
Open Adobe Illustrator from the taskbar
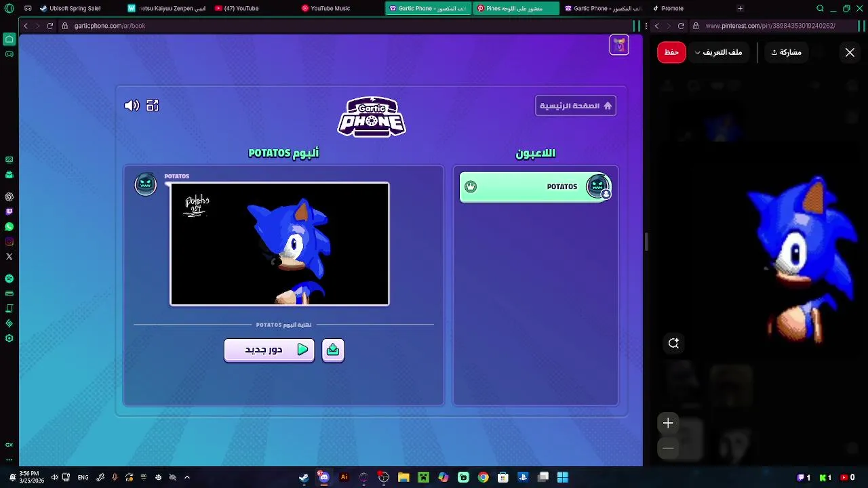pos(344,477)
